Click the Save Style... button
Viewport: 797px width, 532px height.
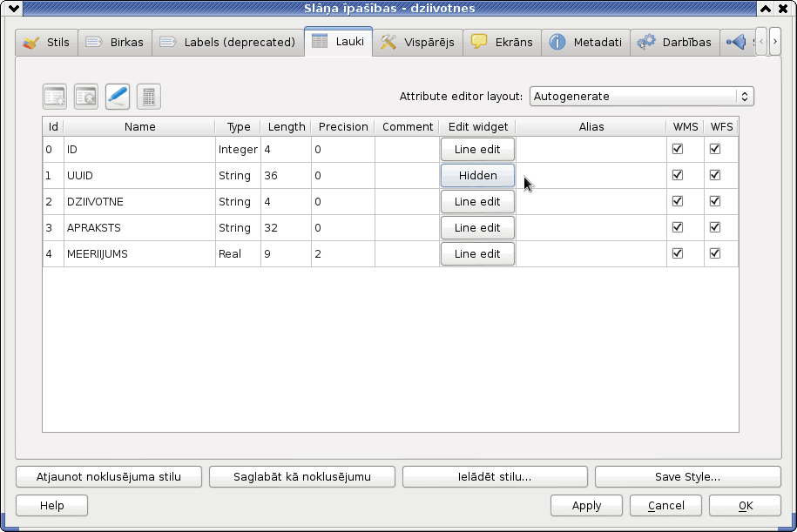688,477
